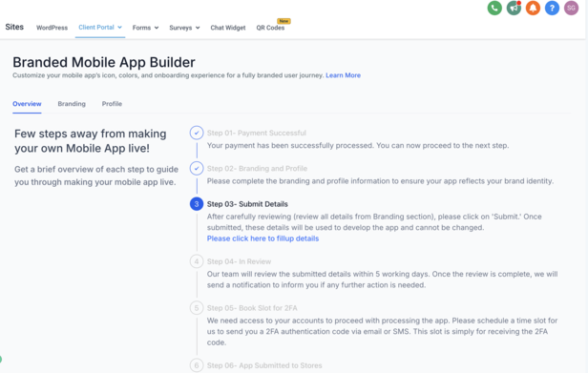This screenshot has width=588, height=373.
Task: Expand the Surveys dropdown chevron
Action: click(x=198, y=28)
